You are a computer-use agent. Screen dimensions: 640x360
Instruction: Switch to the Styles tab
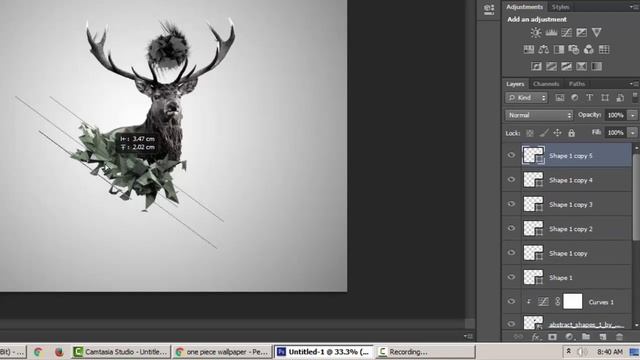click(x=560, y=7)
